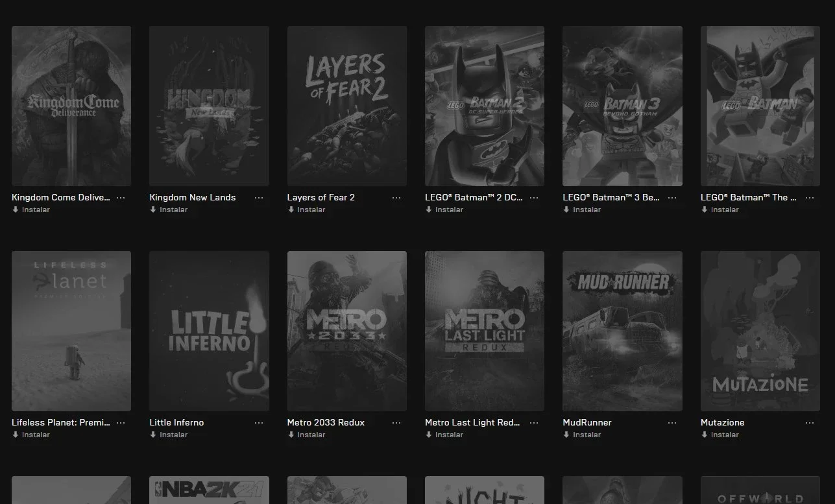Click the Metro 2033 Redux title text

coord(326,422)
